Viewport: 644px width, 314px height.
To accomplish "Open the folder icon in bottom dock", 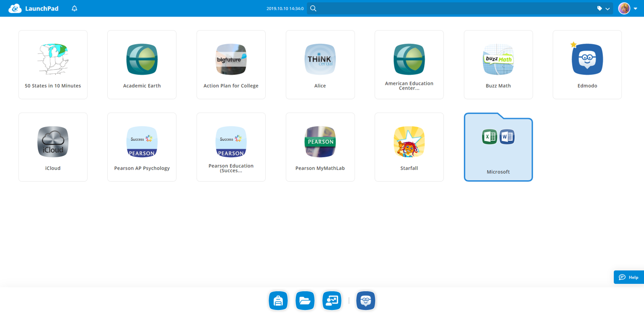I will (305, 300).
